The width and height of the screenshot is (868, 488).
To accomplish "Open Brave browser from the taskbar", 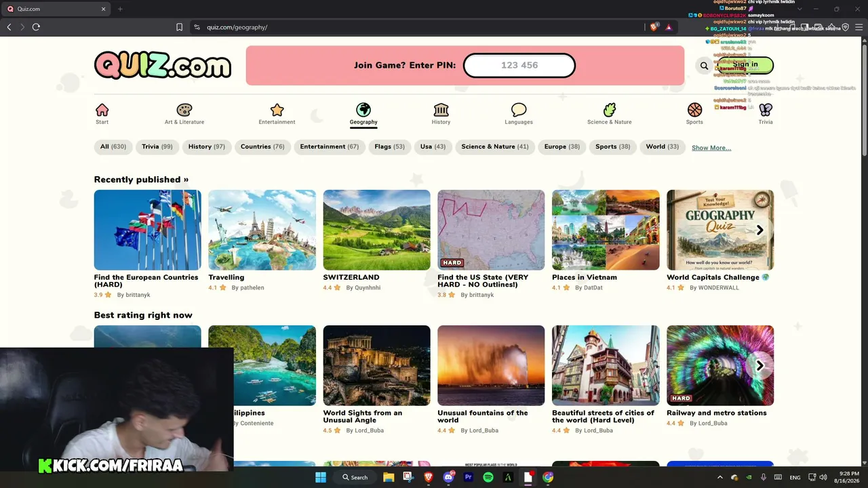I will [429, 477].
